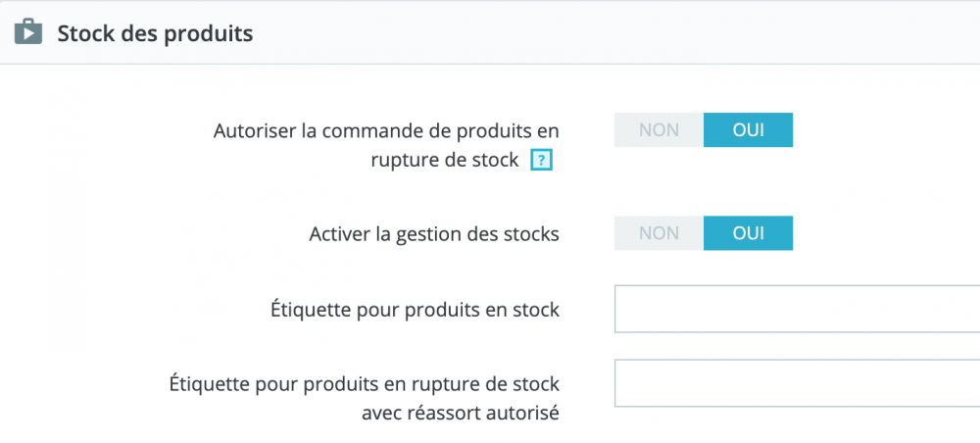Viewport: 980px width, 443px height.
Task: Enable Activer la gestion des stocks with OUI
Action: [748, 233]
